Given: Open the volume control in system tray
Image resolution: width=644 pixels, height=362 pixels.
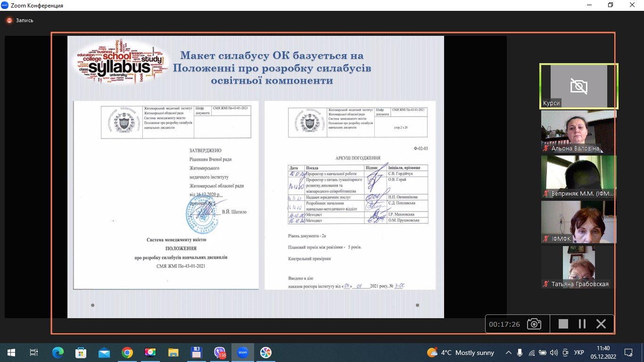Looking at the screenshot, I should (x=553, y=353).
